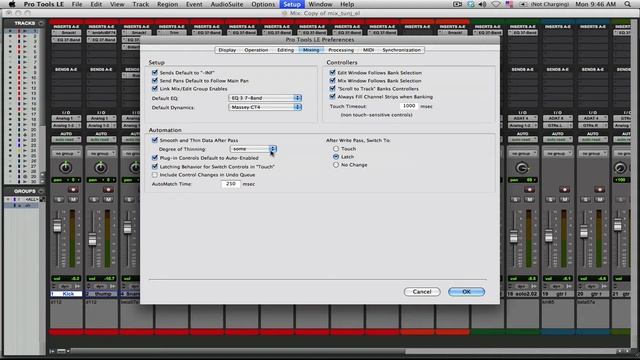The height and width of the screenshot is (360, 640).
Task: Open the Groups list popup button
Action: tap(41, 191)
